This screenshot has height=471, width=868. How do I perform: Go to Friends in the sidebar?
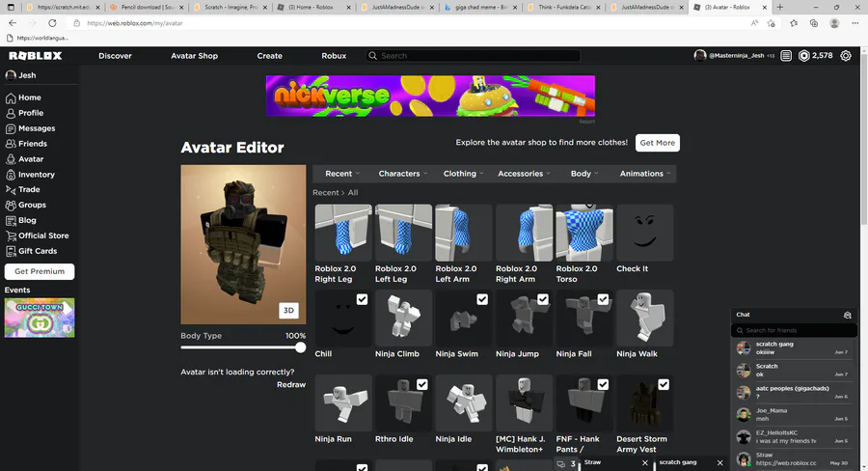(26, 144)
